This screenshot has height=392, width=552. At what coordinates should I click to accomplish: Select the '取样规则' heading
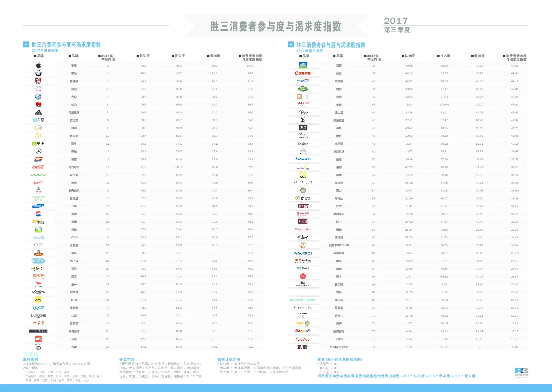(x=30, y=360)
